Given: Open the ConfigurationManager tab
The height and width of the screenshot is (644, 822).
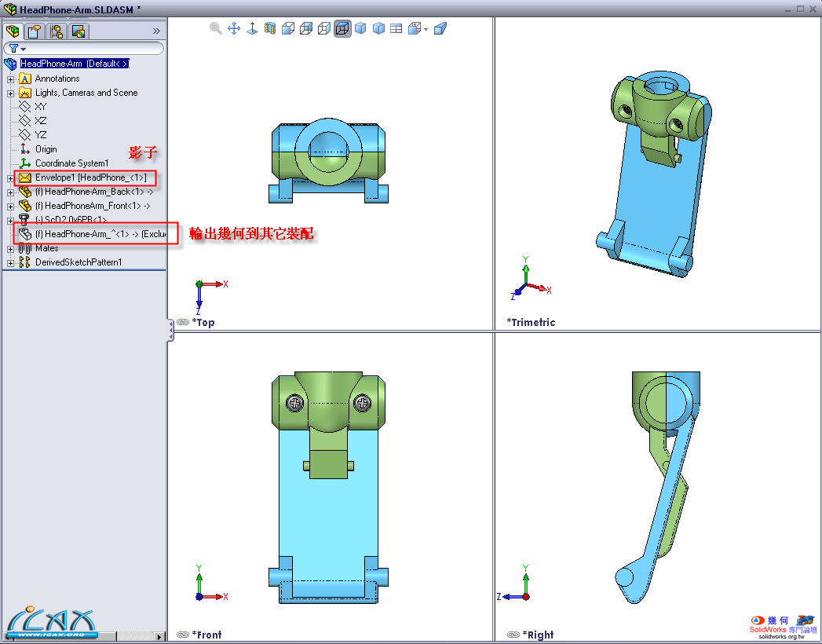Looking at the screenshot, I should coord(57,31).
